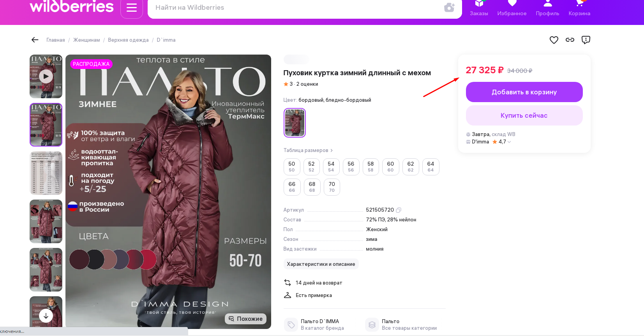Open Корзина shopping cart
Screen dimensions: 644x336
tap(579, 8)
